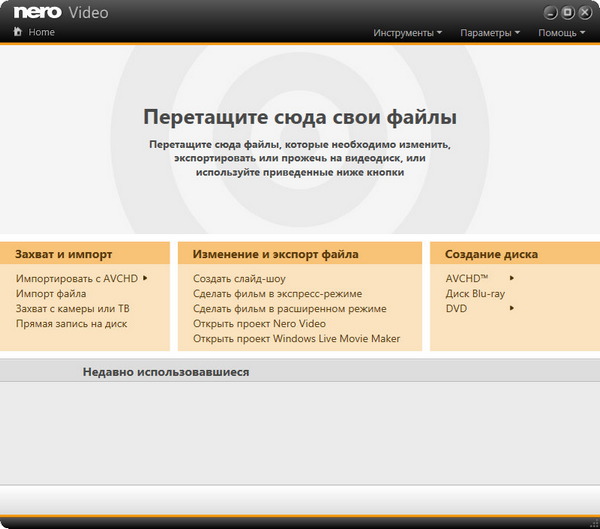The height and width of the screenshot is (529, 600).
Task: Choose DVD under Создание диска
Action: pos(456,309)
